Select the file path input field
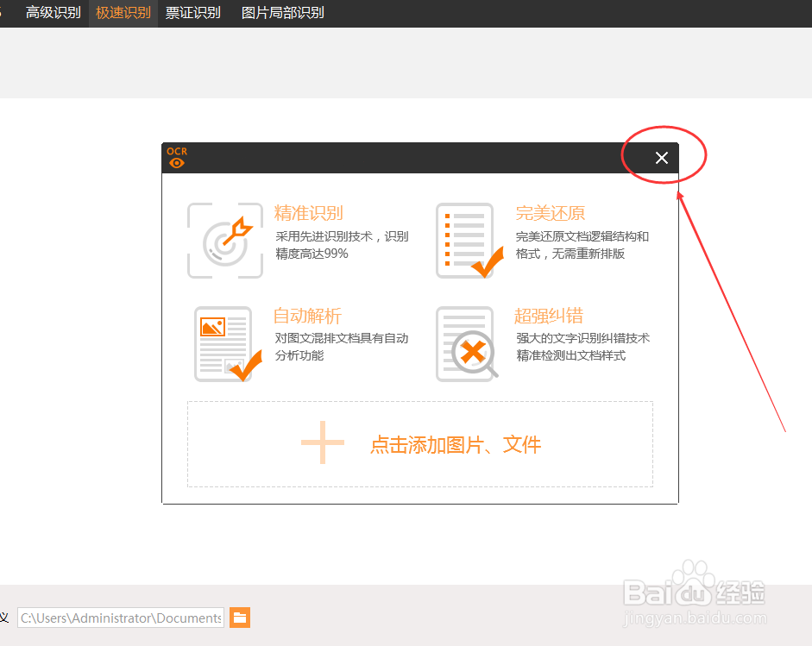Screen dimensions: 812x646 (120, 618)
